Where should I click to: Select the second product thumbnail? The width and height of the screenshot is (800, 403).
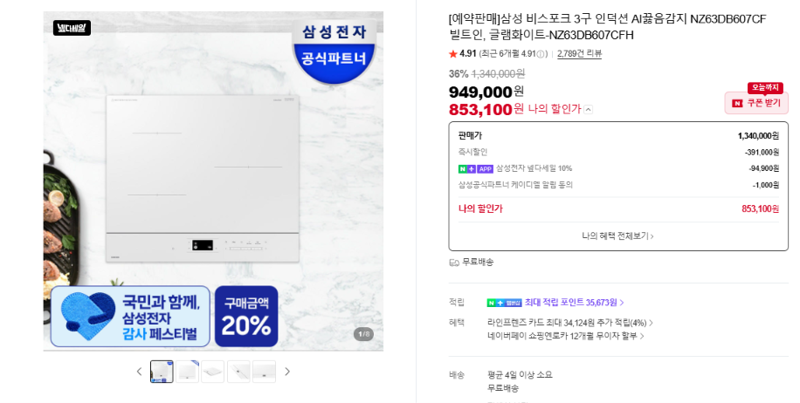(x=187, y=371)
